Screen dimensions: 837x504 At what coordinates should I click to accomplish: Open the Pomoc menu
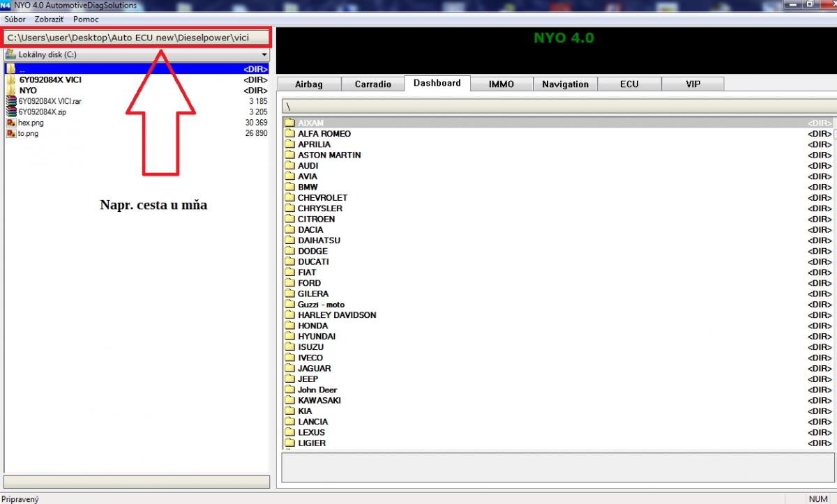(86, 19)
